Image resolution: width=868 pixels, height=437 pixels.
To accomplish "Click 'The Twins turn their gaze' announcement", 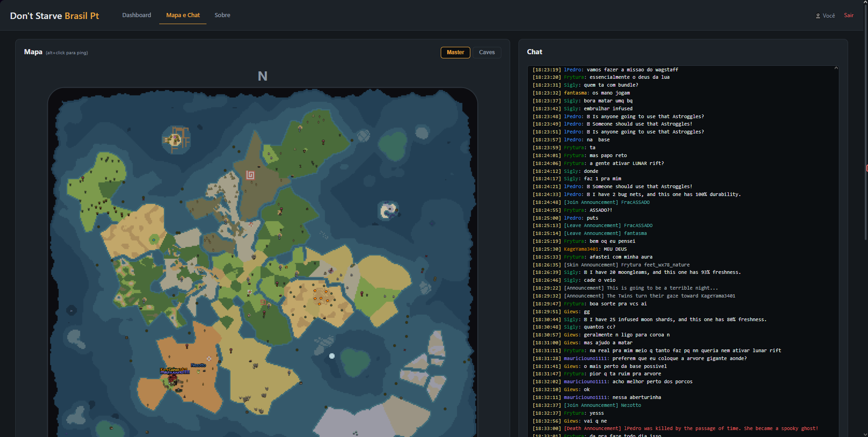I will [634, 296].
